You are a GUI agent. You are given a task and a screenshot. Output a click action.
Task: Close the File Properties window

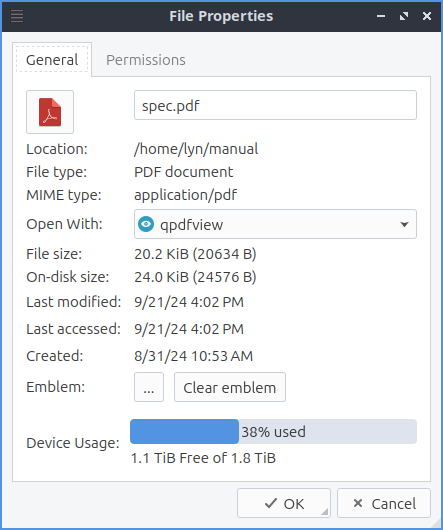pos(427,16)
